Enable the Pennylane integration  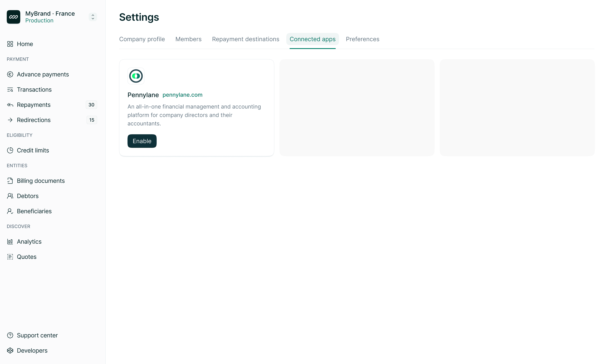142,141
